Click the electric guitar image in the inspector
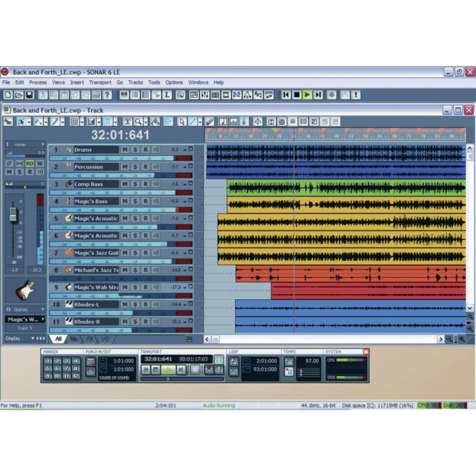This screenshot has height=476, width=476. point(25,290)
